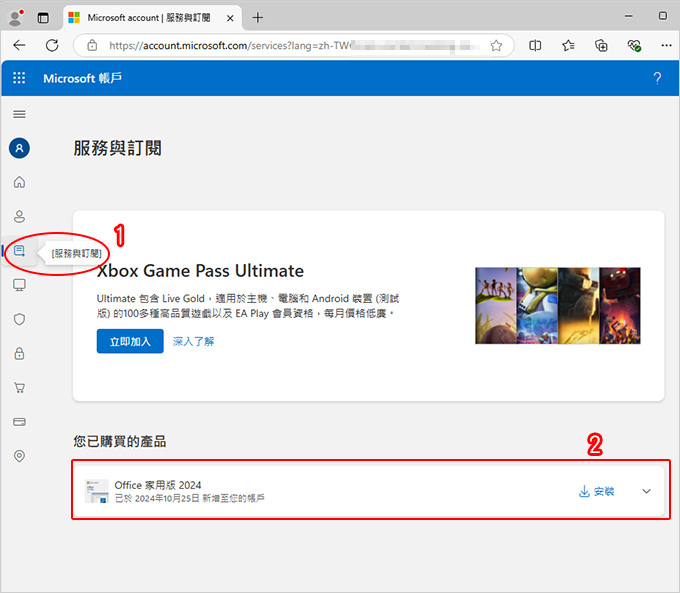Open Order history cart icon
Viewport: 680px width, 593px height.
click(x=19, y=387)
